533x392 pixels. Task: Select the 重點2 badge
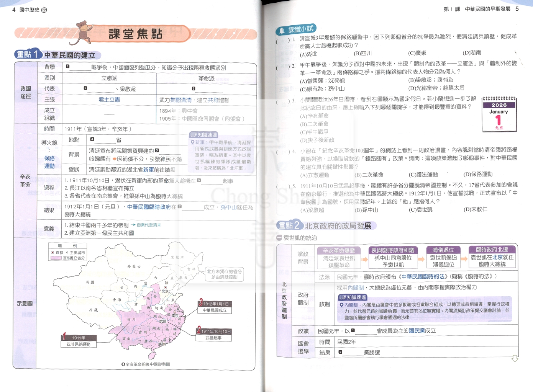(290, 225)
